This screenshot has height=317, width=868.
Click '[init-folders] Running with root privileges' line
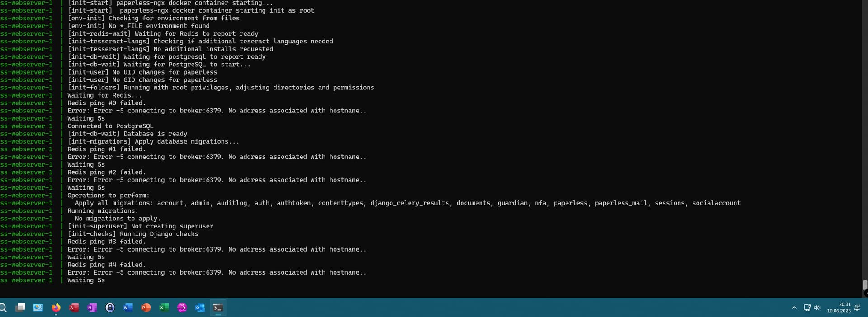pyautogui.click(x=221, y=88)
